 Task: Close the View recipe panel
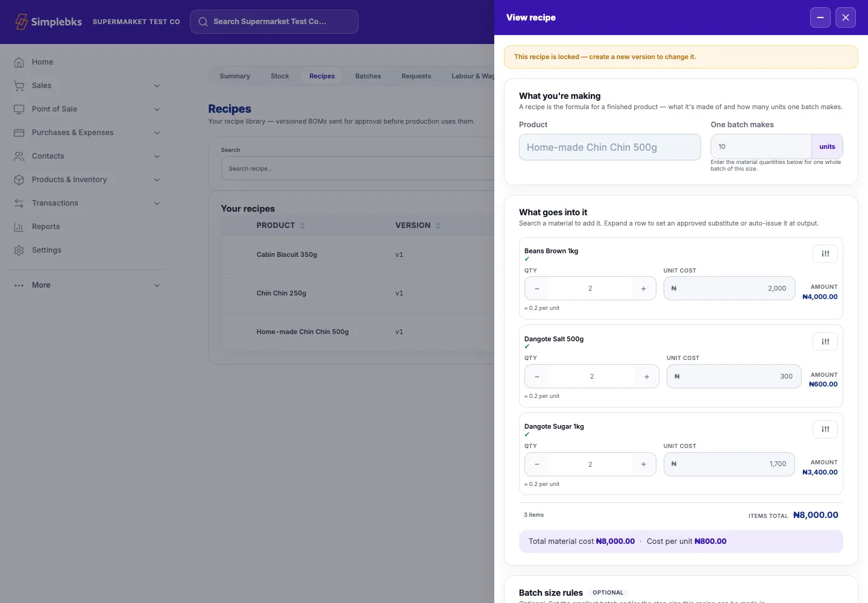pyautogui.click(x=846, y=17)
